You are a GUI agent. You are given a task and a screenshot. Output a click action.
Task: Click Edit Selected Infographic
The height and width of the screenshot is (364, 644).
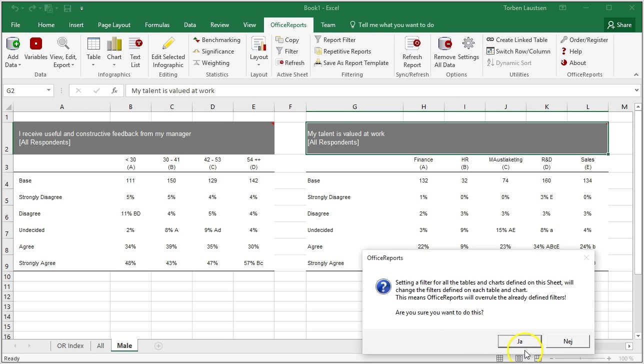click(168, 52)
